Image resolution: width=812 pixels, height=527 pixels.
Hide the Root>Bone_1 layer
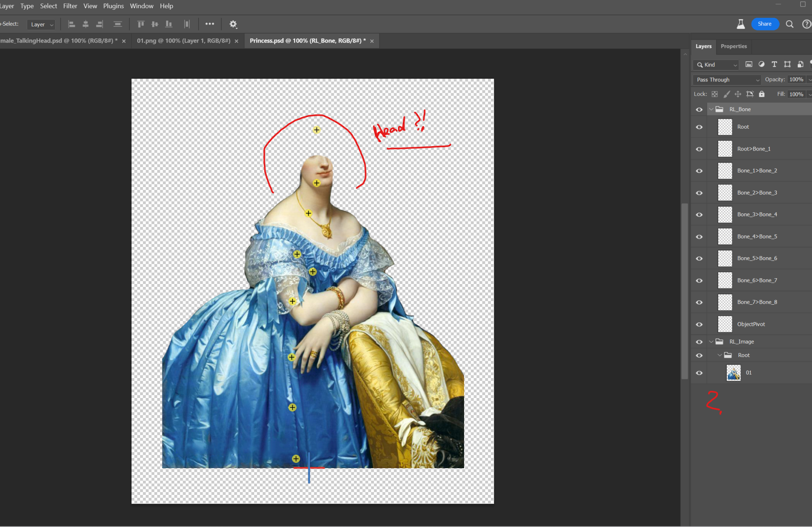pyautogui.click(x=699, y=149)
